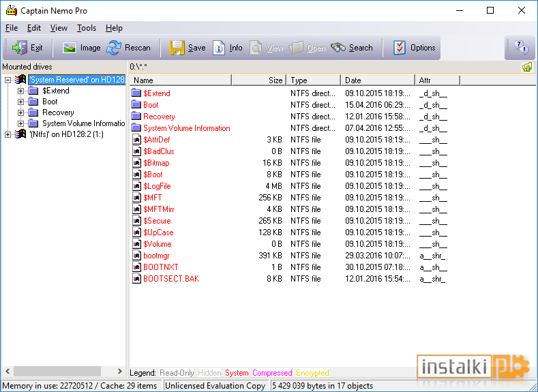
Task: Click the $LogFile file icon
Action: (x=136, y=186)
